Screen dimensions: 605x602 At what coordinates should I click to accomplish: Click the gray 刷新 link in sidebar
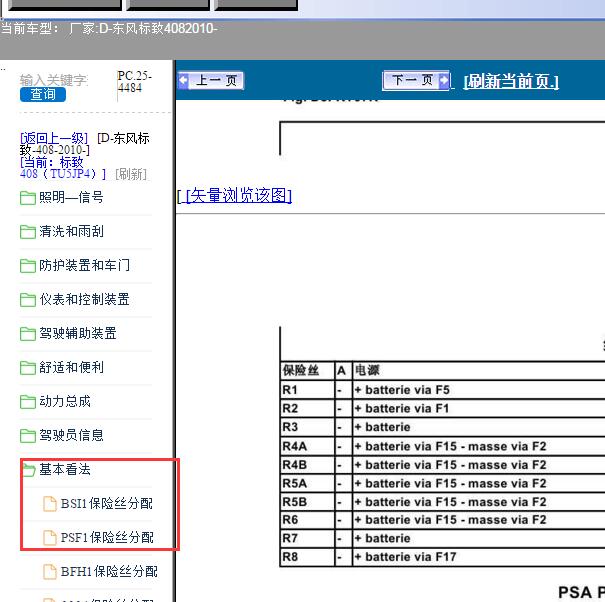coord(131,174)
